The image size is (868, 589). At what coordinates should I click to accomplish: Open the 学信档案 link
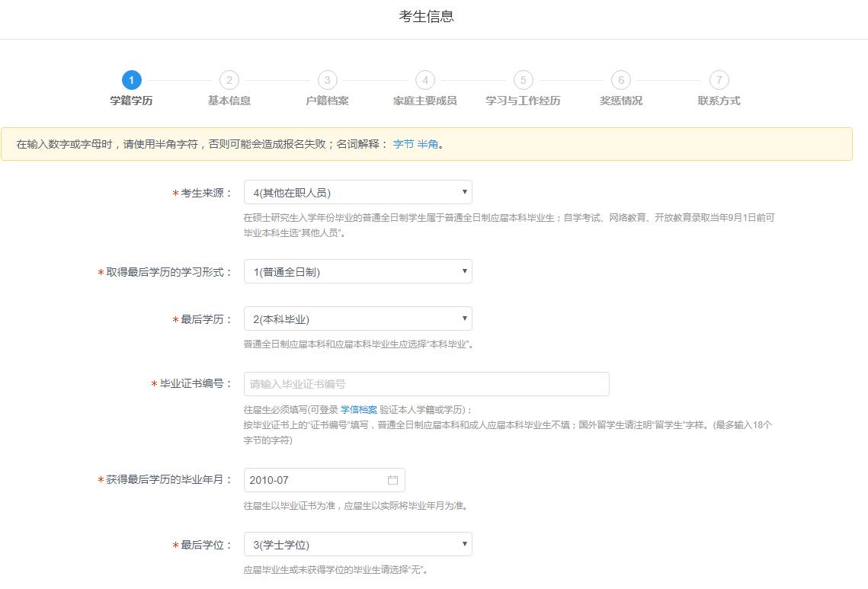click(x=359, y=410)
